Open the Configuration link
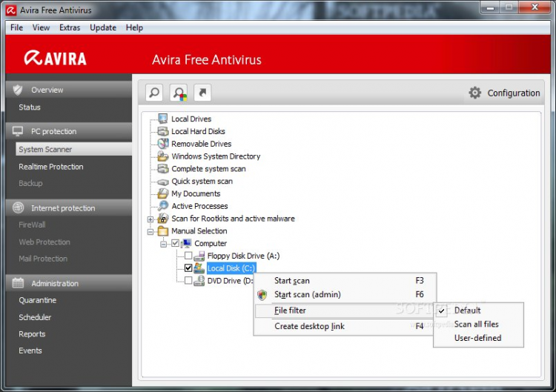The width and height of the screenshot is (556, 392). point(514,93)
